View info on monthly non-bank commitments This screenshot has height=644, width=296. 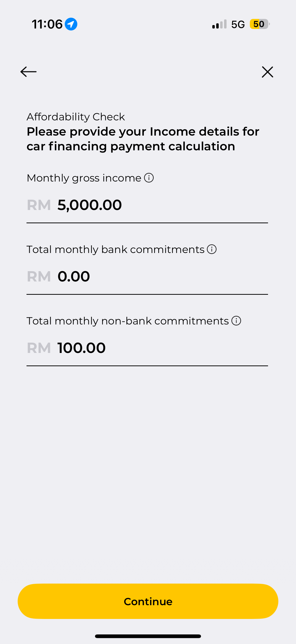[236, 321]
